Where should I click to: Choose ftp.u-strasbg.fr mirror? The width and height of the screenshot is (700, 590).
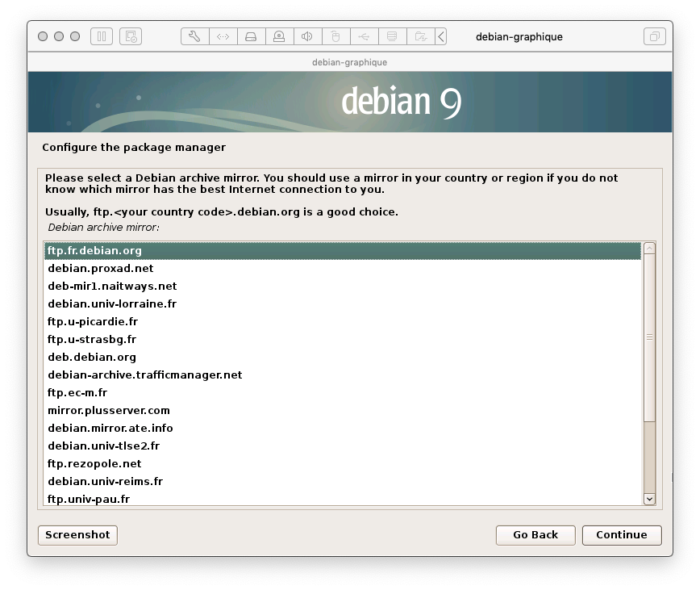[343, 340]
